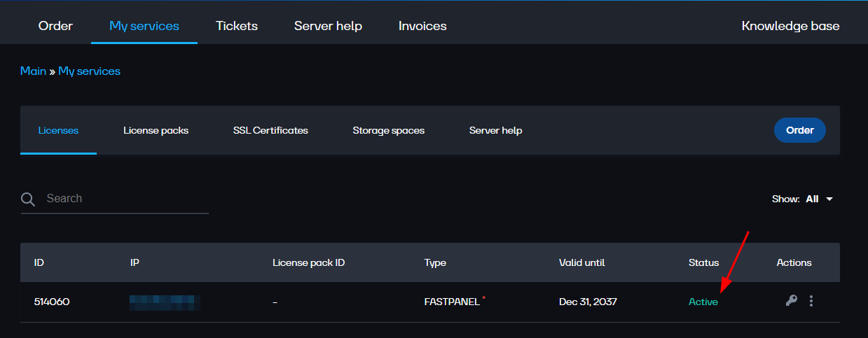Click the My services breadcrumb link
The image size is (868, 338).
89,71
